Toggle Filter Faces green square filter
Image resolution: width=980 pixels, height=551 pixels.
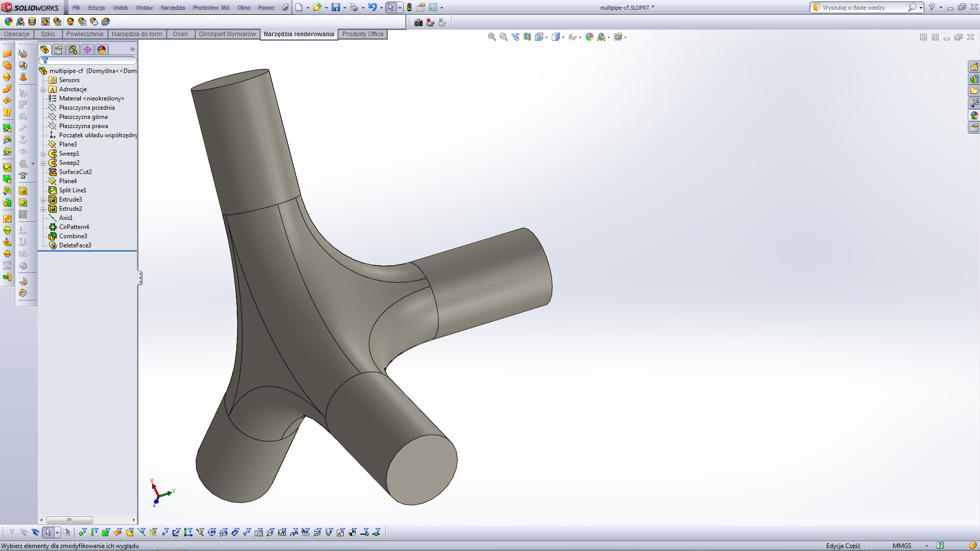coord(106,532)
